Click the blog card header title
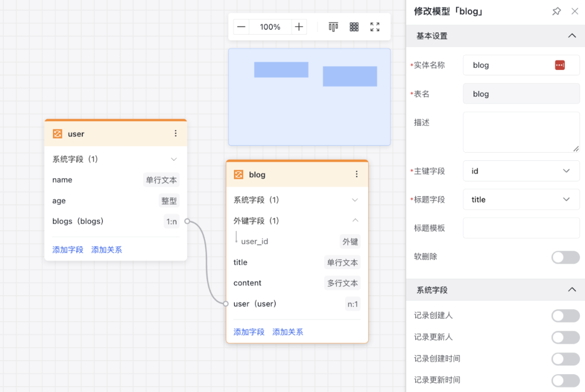Screen dimensions: 585x392 pos(257,174)
